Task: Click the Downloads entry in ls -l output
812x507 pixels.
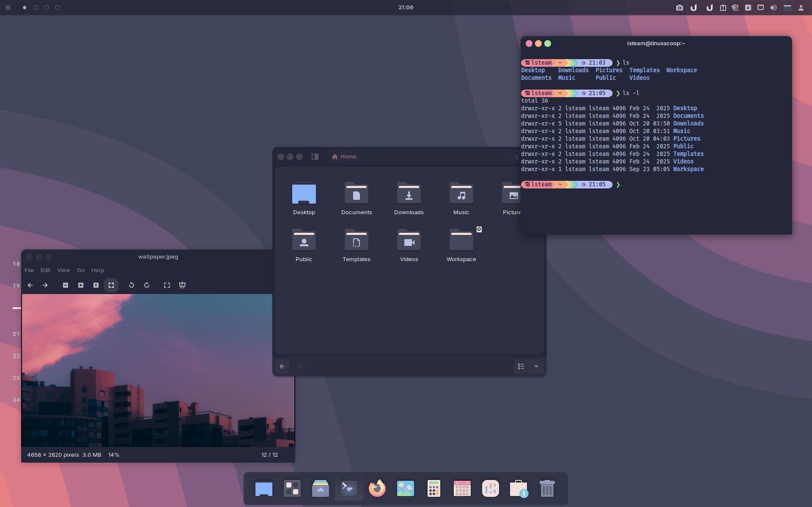Action: click(689, 123)
